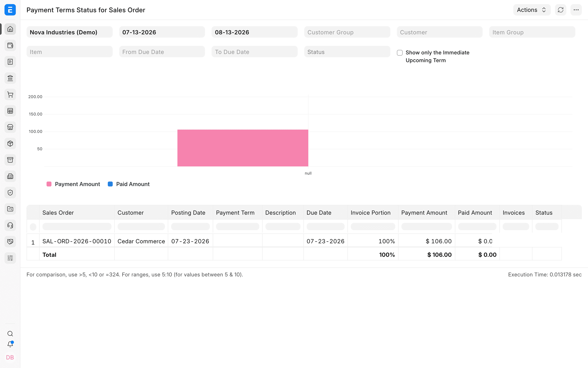Open the package cube icon in sidebar
This screenshot has width=588, height=368.
click(10, 144)
